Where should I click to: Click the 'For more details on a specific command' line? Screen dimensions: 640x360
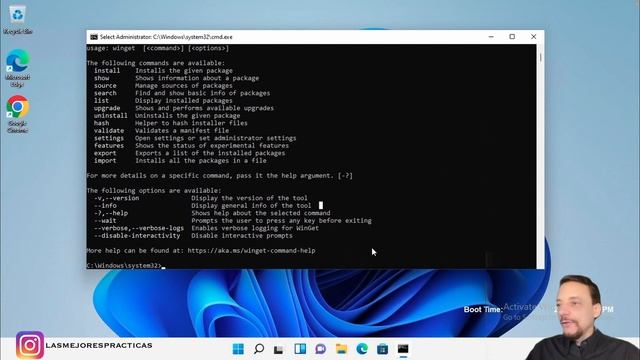[220, 176]
